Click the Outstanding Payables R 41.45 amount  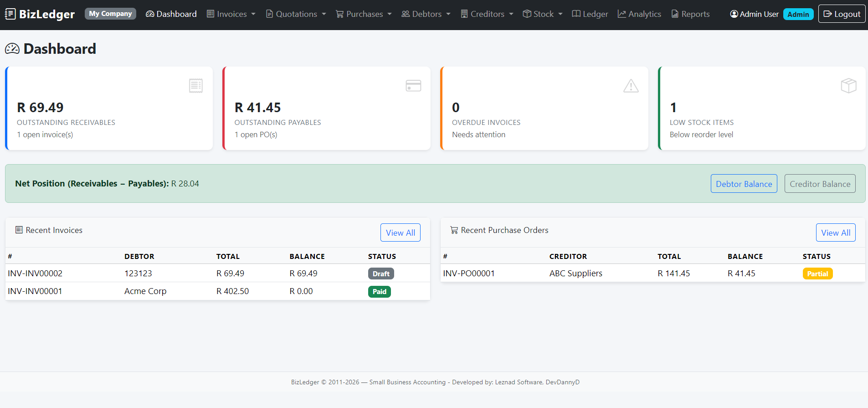258,108
